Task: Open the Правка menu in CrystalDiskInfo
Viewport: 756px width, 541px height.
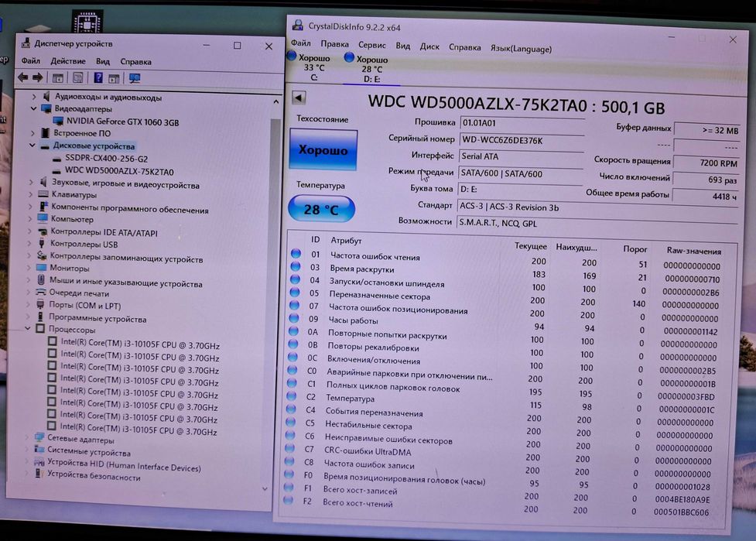Action: [x=334, y=44]
